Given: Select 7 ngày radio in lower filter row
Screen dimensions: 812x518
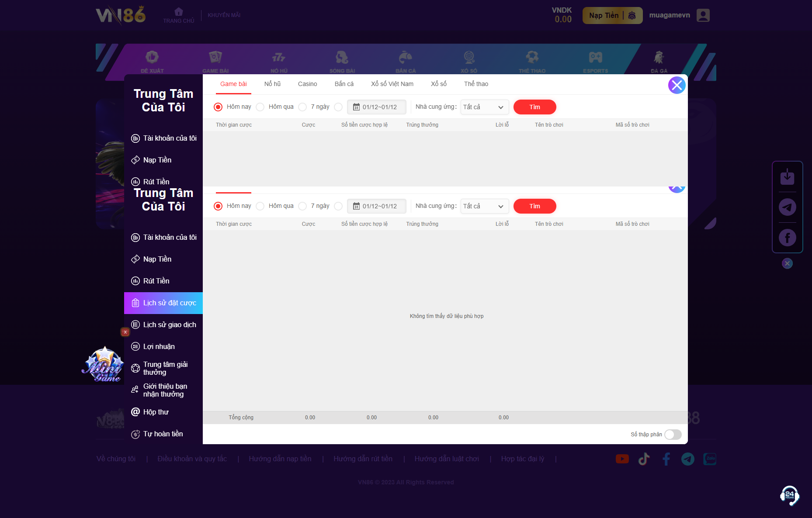Looking at the screenshot, I should click(x=302, y=206).
